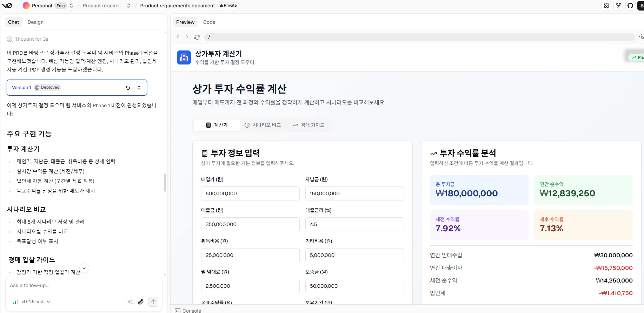Click the 자납금 input field
644x313 pixels.
(354, 193)
